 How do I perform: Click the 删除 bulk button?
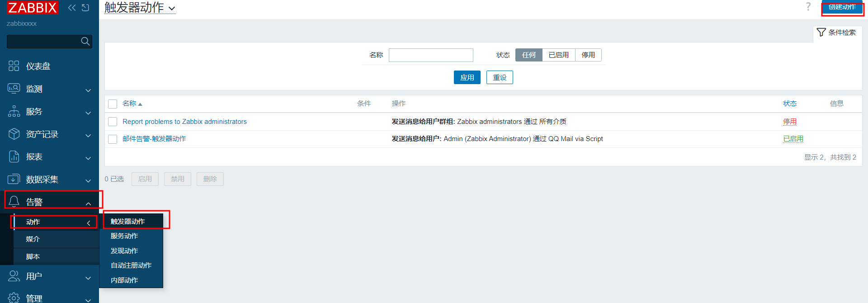210,179
